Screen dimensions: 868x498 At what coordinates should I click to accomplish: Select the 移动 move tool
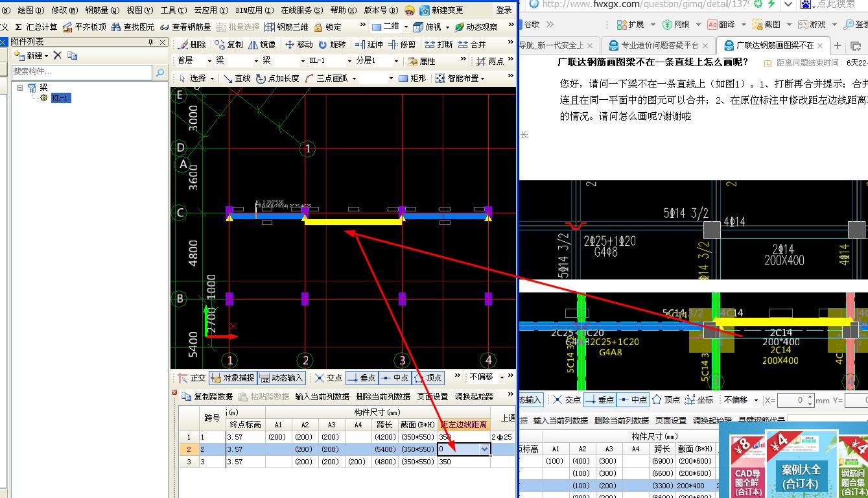(299, 45)
